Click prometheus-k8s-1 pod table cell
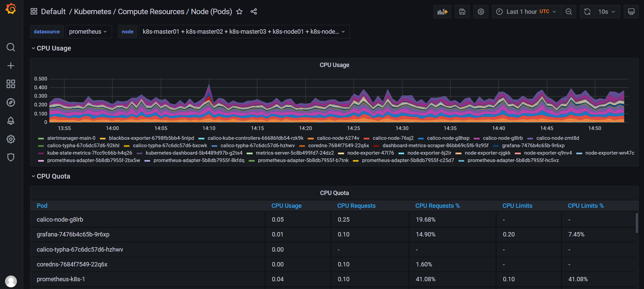Image resolution: width=644 pixels, height=289 pixels. pyautogui.click(x=148, y=279)
